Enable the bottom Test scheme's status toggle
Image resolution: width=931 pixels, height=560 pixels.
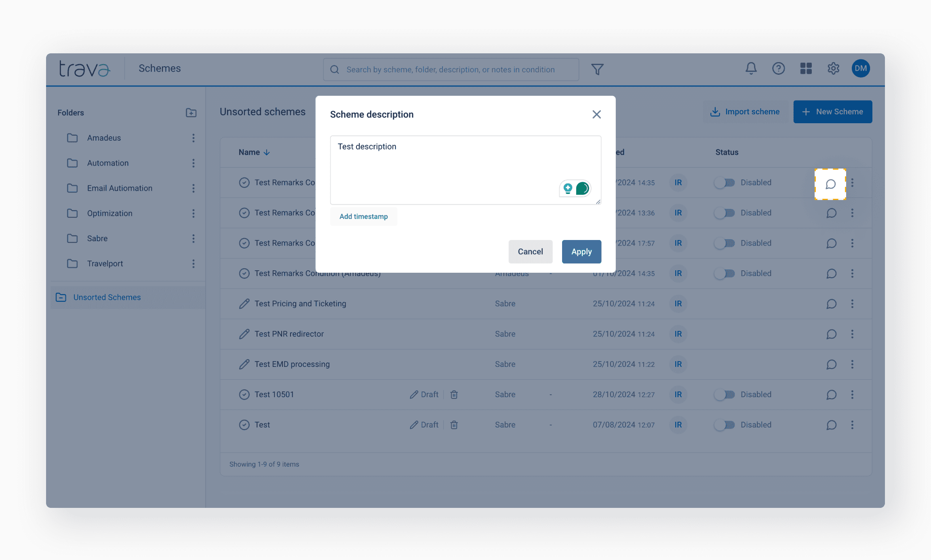725,425
